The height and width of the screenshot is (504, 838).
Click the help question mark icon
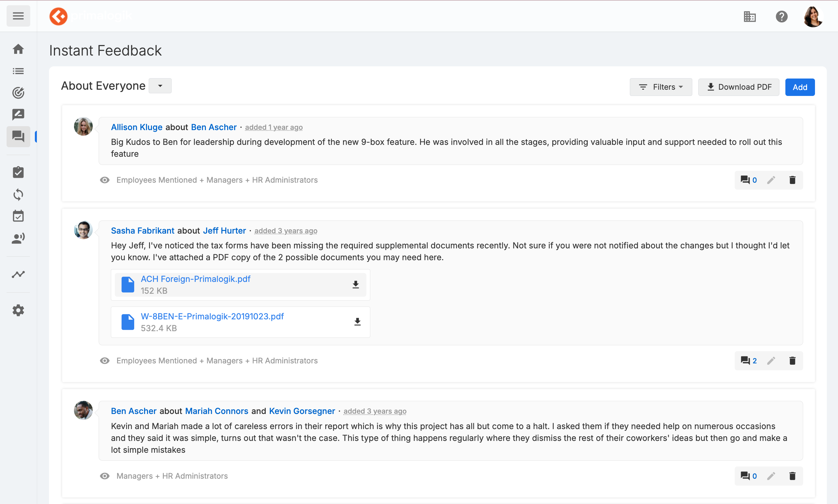(781, 16)
